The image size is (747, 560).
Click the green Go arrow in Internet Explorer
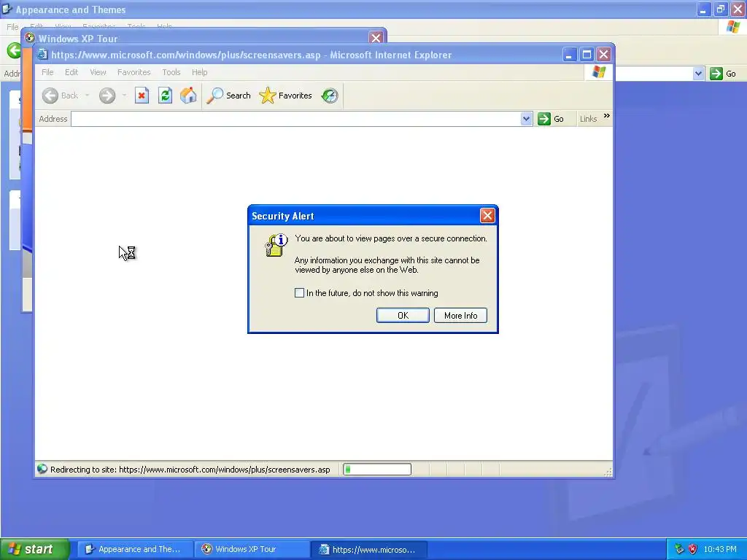pos(543,119)
